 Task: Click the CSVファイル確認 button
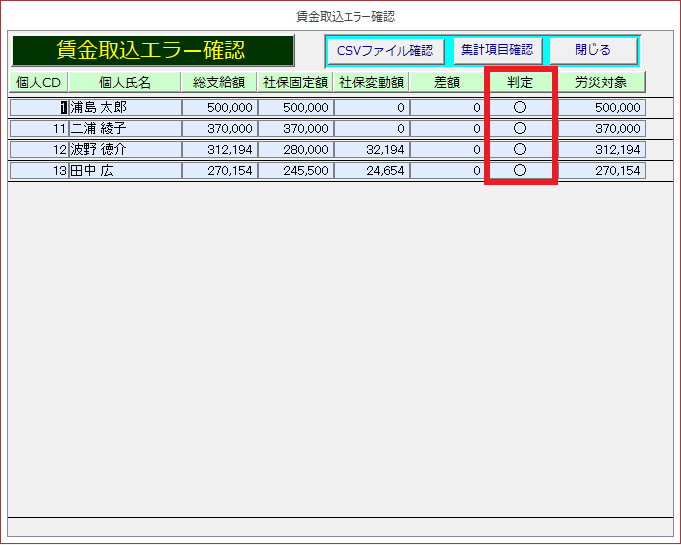(x=385, y=51)
